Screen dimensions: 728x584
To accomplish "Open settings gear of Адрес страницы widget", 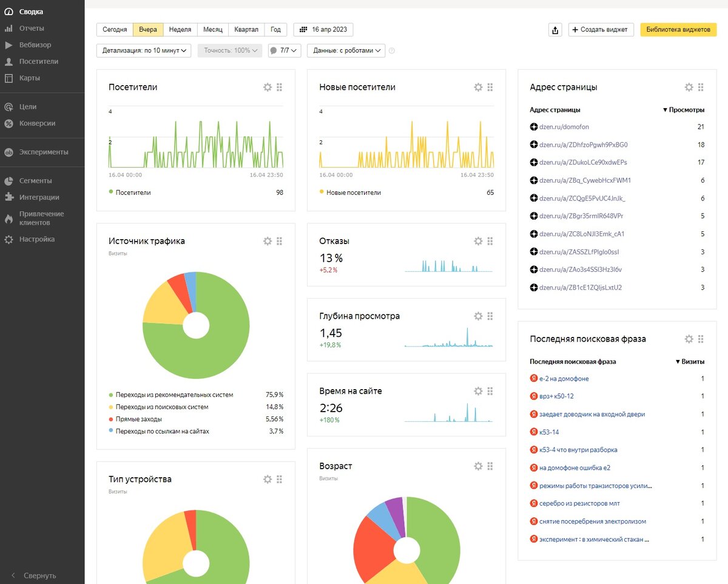I will (689, 87).
